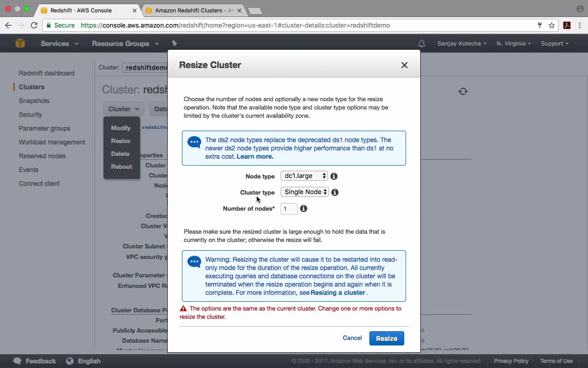This screenshot has height=368, width=588.
Task: Click the pin star icon in AWS navbar
Action: 174,43
